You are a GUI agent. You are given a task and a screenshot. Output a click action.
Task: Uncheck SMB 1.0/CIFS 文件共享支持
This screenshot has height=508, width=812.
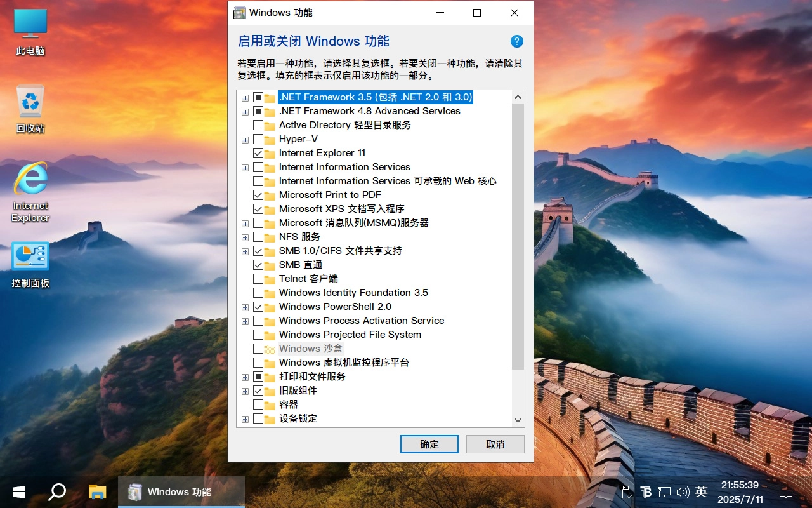[258, 251]
